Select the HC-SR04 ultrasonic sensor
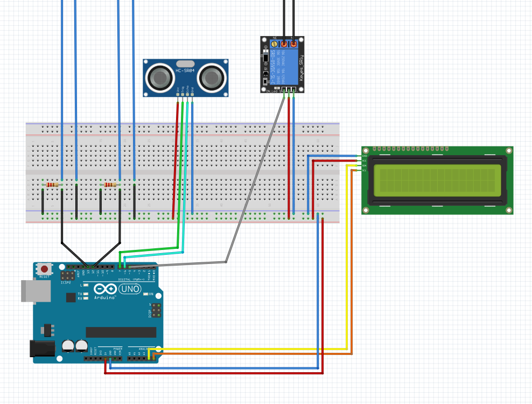This screenshot has width=532, height=404. [x=186, y=78]
